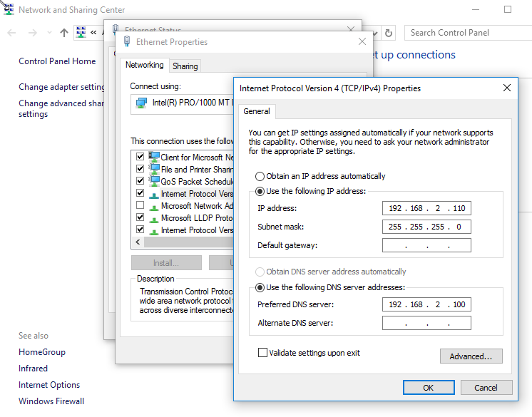Screen dimensions: 532x417
Task: Click the Default gateway input field
Action: pos(426,245)
